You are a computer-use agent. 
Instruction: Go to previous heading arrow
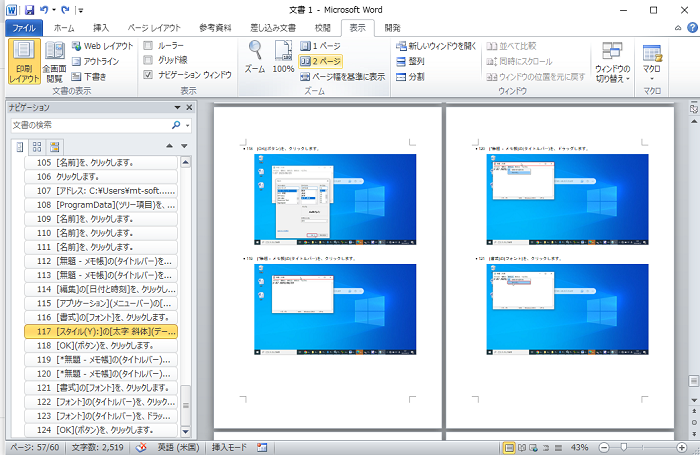point(169,146)
